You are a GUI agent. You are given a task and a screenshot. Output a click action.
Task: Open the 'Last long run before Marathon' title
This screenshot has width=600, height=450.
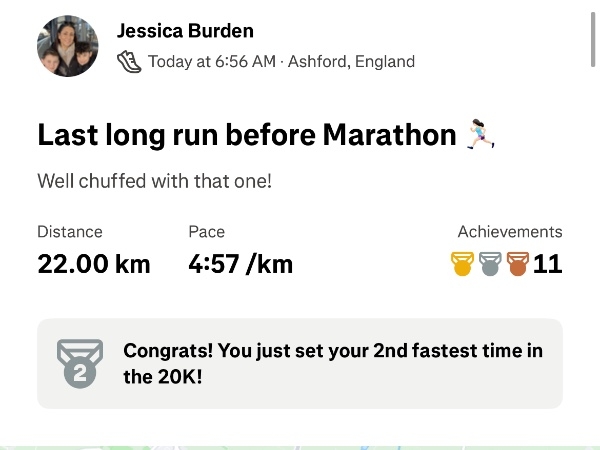(x=247, y=135)
